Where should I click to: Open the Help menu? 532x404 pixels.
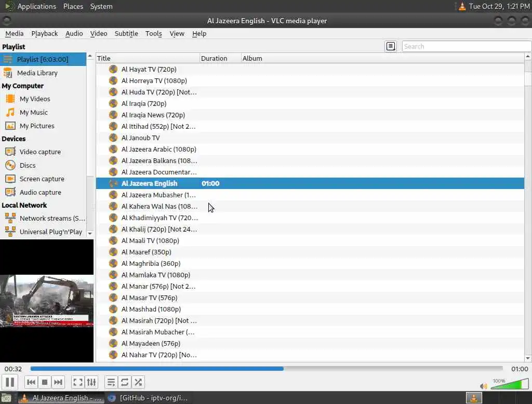[199, 34]
